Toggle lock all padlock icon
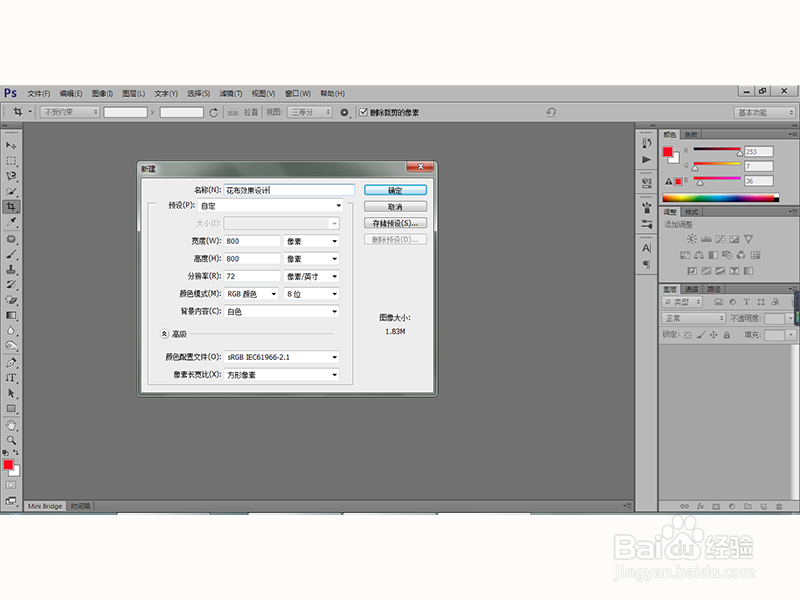 (727, 335)
